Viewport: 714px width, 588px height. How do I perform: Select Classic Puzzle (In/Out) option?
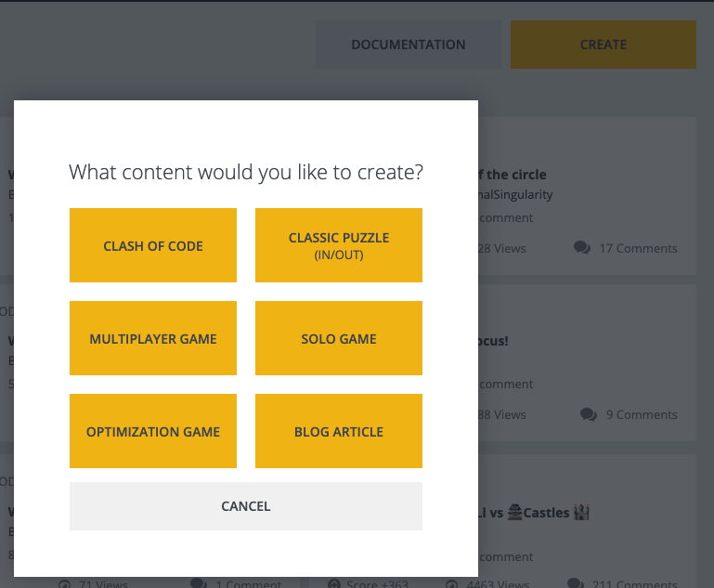click(339, 245)
